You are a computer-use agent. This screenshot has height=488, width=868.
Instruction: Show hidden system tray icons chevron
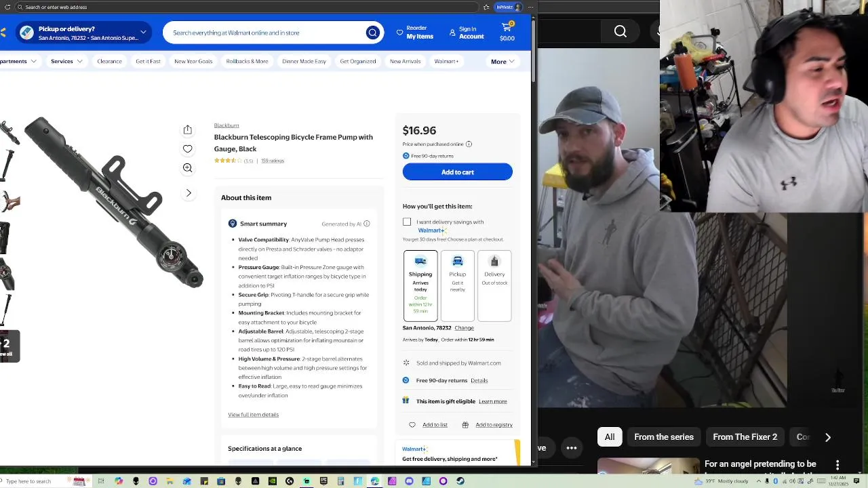[759, 481]
